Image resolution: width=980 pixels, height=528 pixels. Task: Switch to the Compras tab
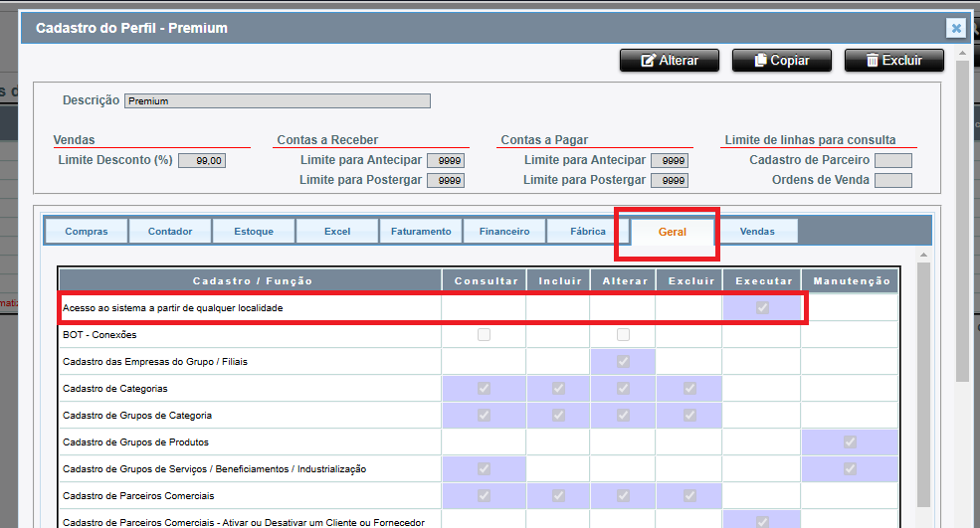(86, 232)
